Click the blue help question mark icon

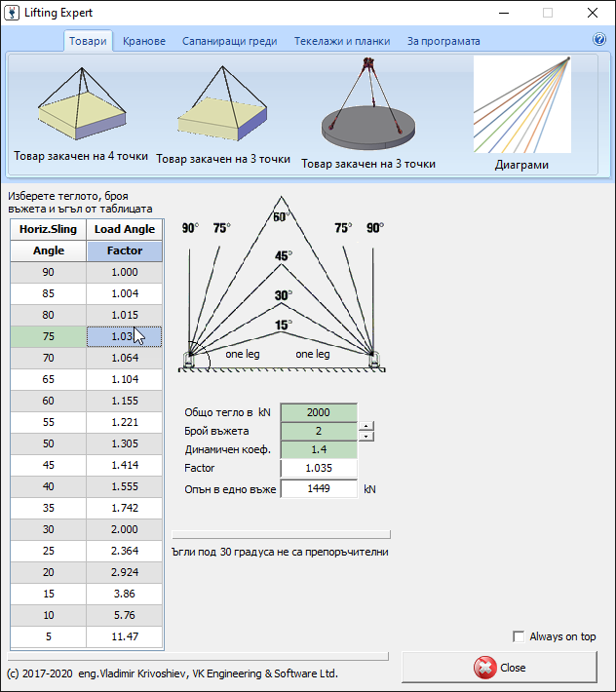[599, 40]
